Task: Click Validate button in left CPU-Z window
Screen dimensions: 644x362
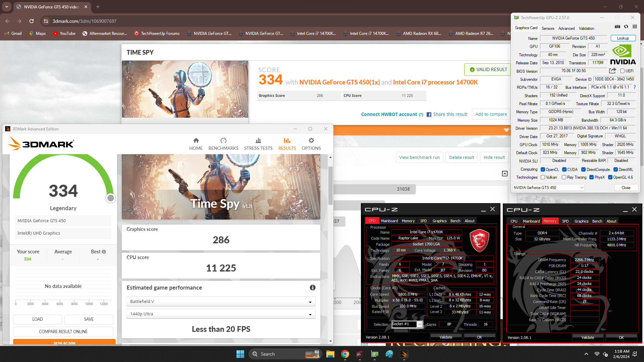Action: [x=446, y=337]
